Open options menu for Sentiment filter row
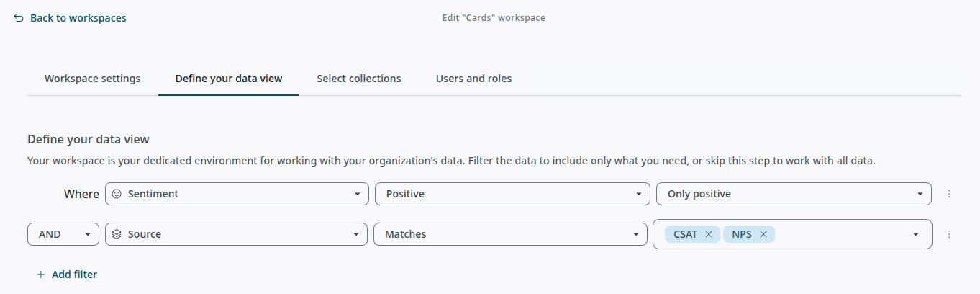Image resolution: width=980 pixels, height=294 pixels. click(948, 194)
